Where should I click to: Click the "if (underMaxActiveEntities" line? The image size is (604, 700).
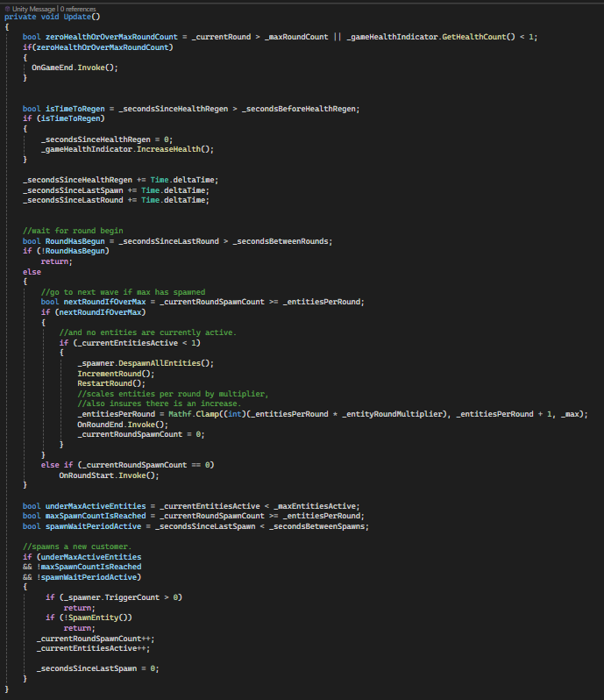82,557
